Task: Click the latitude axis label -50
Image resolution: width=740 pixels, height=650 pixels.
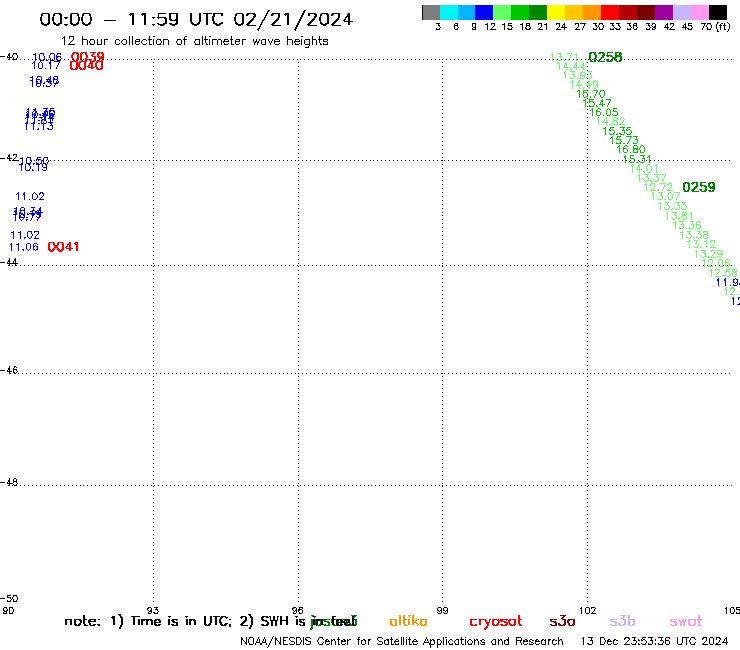Action: tap(9, 598)
